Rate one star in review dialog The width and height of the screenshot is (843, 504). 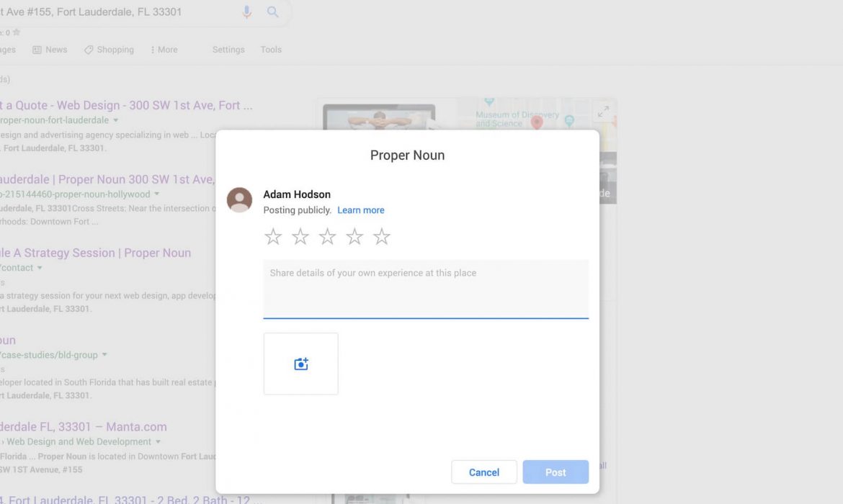pos(273,236)
